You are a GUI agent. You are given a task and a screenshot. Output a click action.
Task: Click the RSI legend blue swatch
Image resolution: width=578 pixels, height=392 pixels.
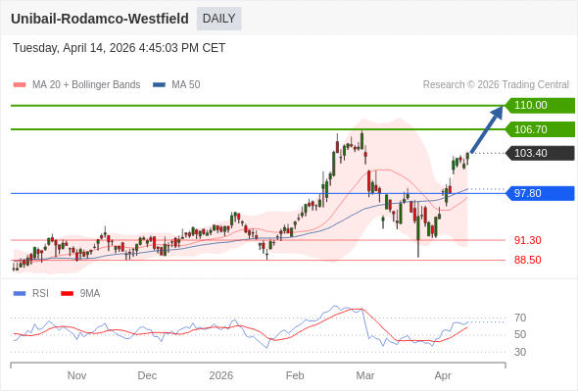[x=20, y=294]
